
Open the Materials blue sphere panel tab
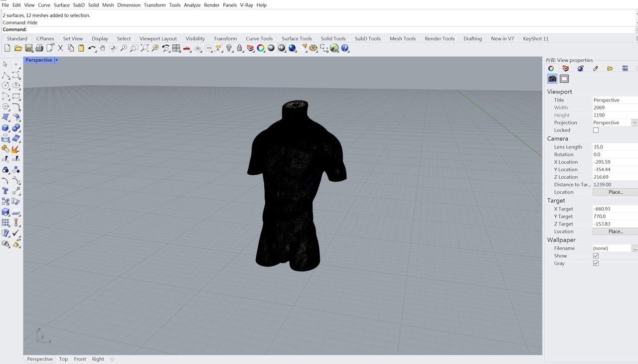pyautogui.click(x=580, y=68)
